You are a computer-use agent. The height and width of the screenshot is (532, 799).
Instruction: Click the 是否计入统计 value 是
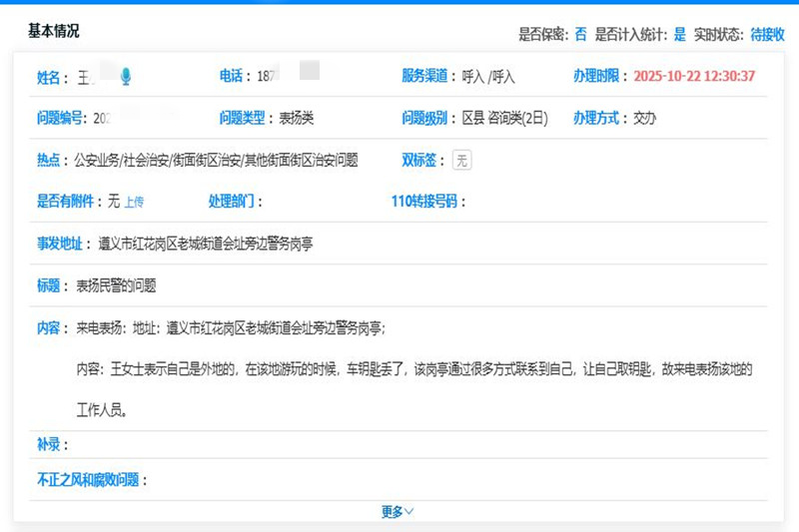point(680,34)
